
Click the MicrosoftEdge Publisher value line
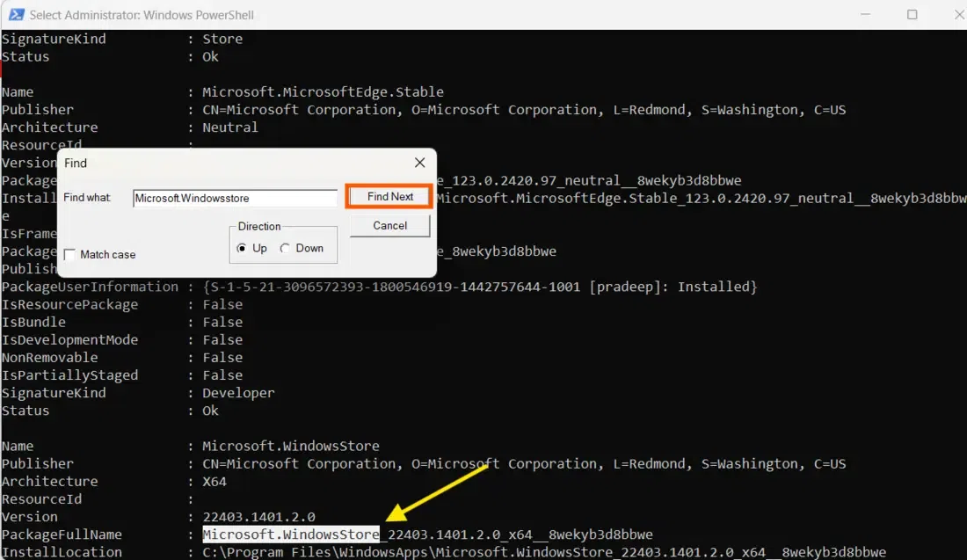(524, 110)
